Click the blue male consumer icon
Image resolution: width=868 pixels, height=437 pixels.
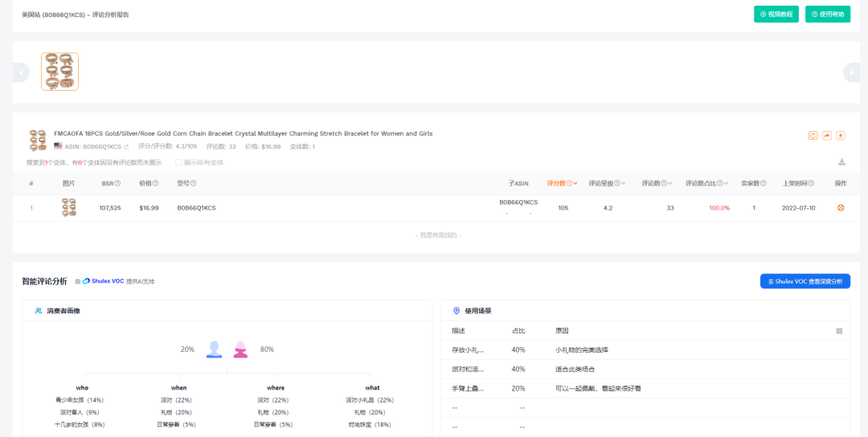(x=215, y=349)
